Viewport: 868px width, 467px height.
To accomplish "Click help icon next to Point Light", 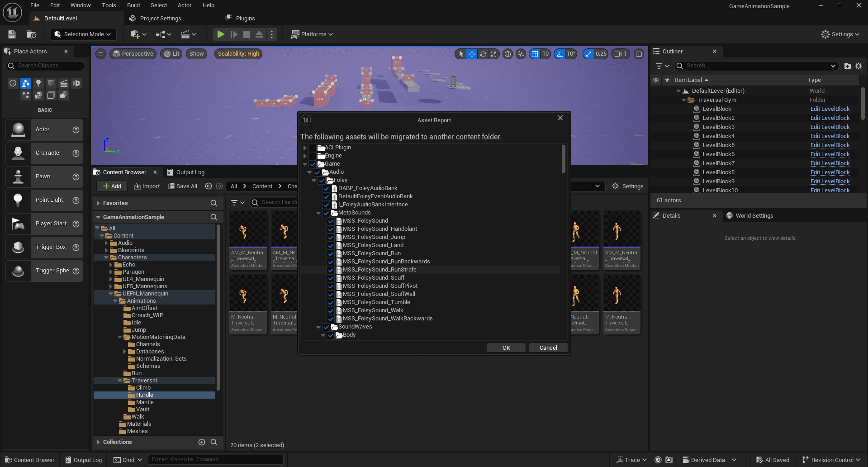I will pos(76,200).
